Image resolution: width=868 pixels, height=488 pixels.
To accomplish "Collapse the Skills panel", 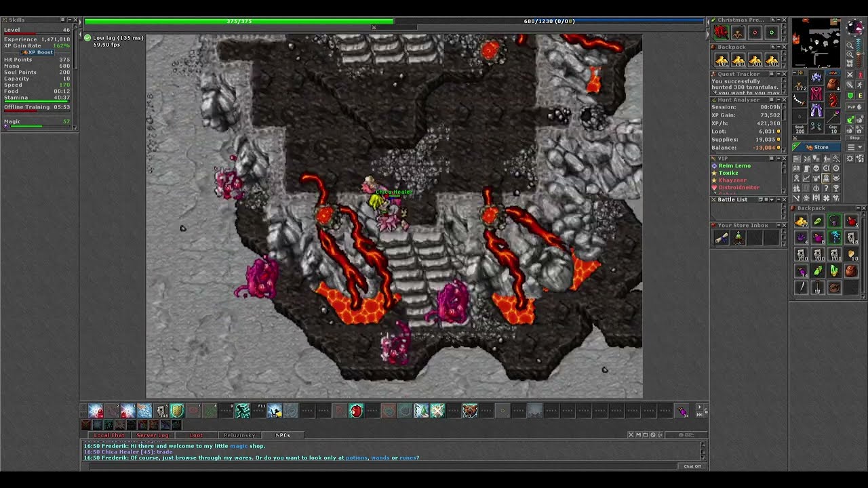I will point(70,20).
